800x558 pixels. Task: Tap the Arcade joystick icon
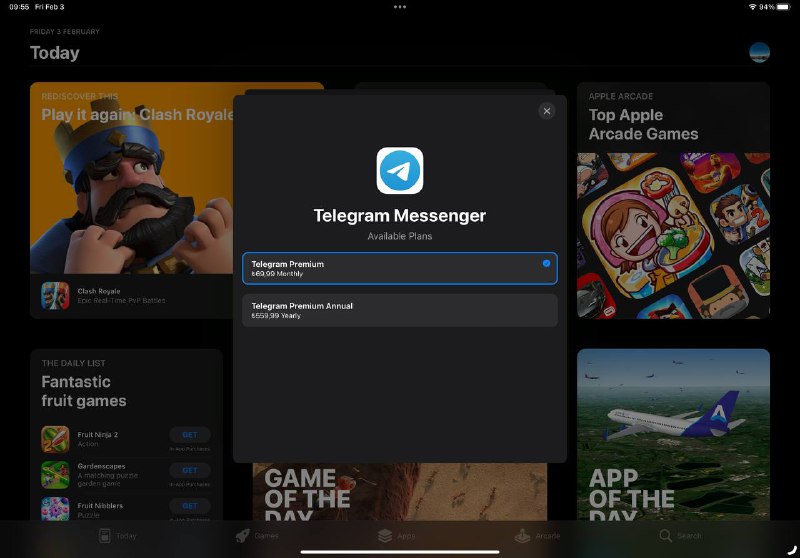(x=522, y=536)
